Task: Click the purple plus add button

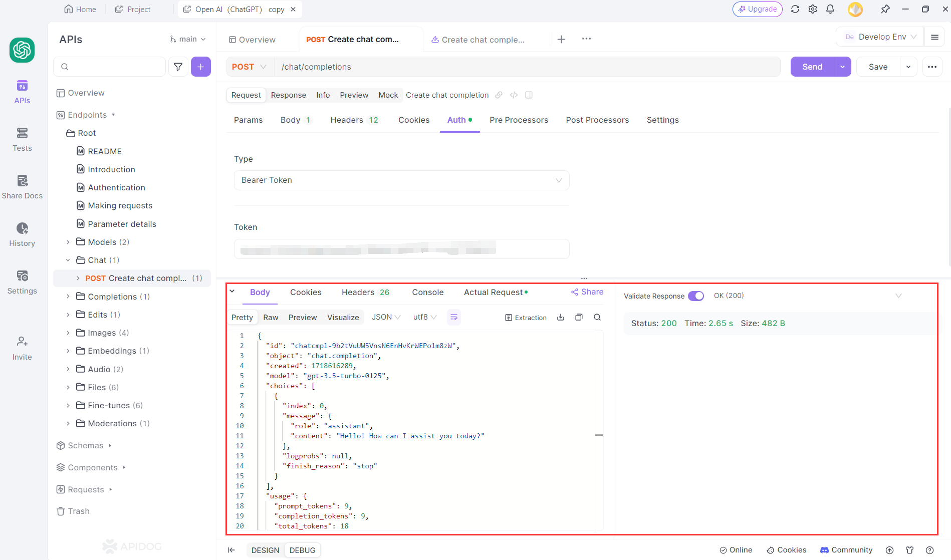Action: 200,67
